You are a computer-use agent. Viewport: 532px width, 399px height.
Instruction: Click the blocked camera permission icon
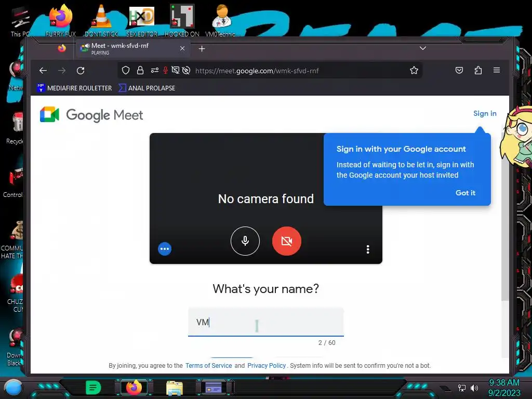(176, 70)
